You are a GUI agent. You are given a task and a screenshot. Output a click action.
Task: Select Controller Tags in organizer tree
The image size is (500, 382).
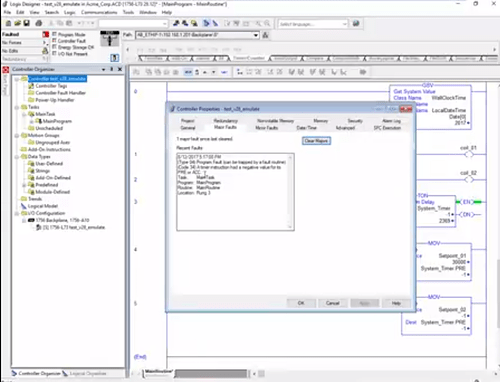(51, 86)
